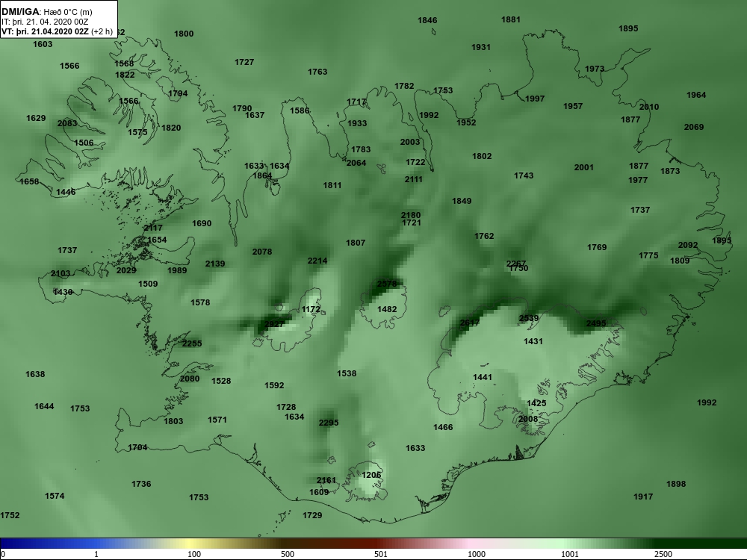The image size is (747, 560).
Task: Click the 2255 height label
Action: click(x=192, y=343)
